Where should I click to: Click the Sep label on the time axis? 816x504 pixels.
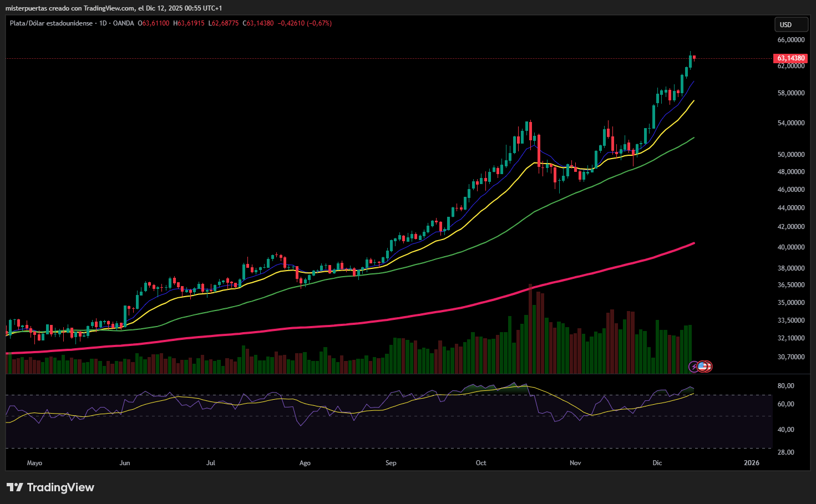(391, 463)
